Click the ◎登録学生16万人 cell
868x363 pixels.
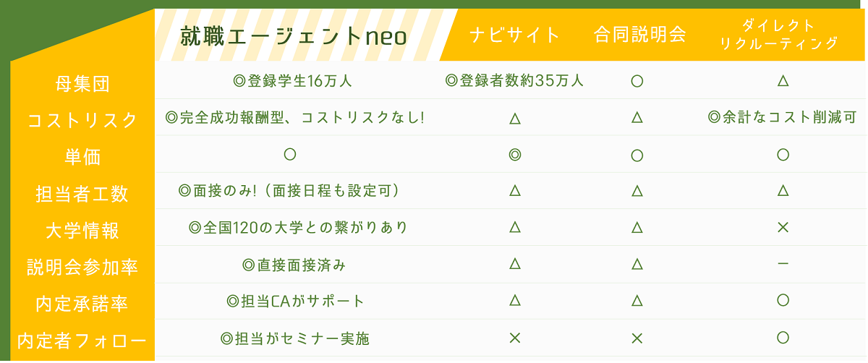292,81
